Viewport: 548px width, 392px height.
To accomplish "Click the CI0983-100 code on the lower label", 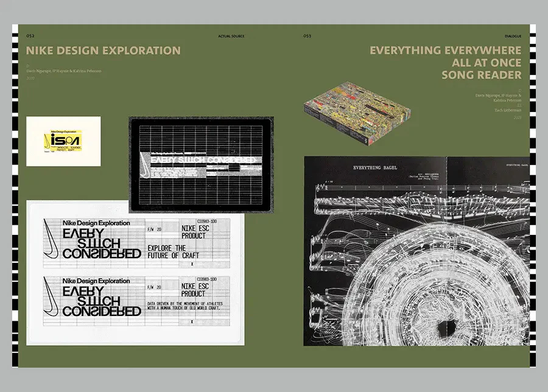I will 207,279.
